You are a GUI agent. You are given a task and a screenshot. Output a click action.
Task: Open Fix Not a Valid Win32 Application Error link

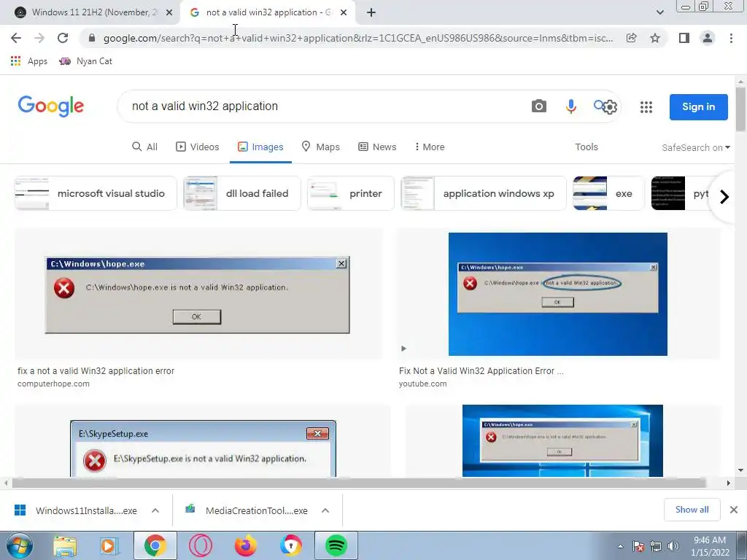[481, 371]
